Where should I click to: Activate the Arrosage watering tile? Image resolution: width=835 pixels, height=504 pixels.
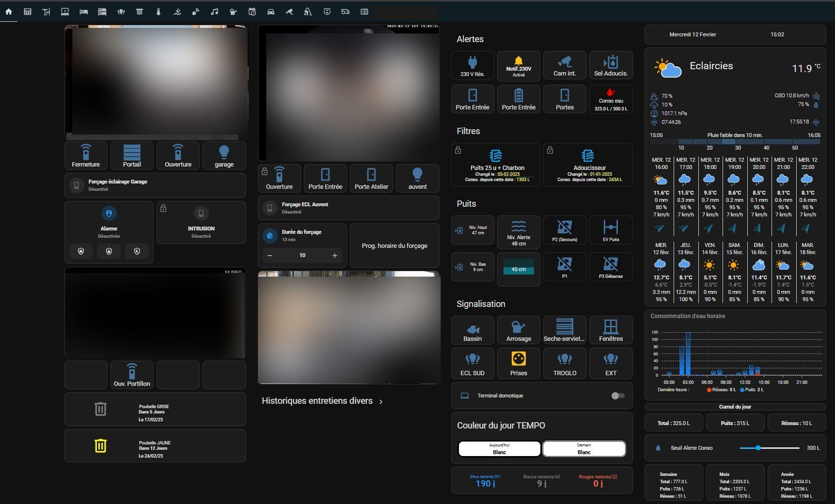[x=519, y=330]
